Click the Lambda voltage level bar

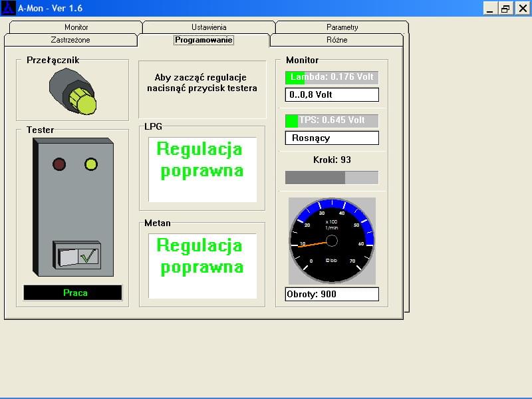click(332, 77)
